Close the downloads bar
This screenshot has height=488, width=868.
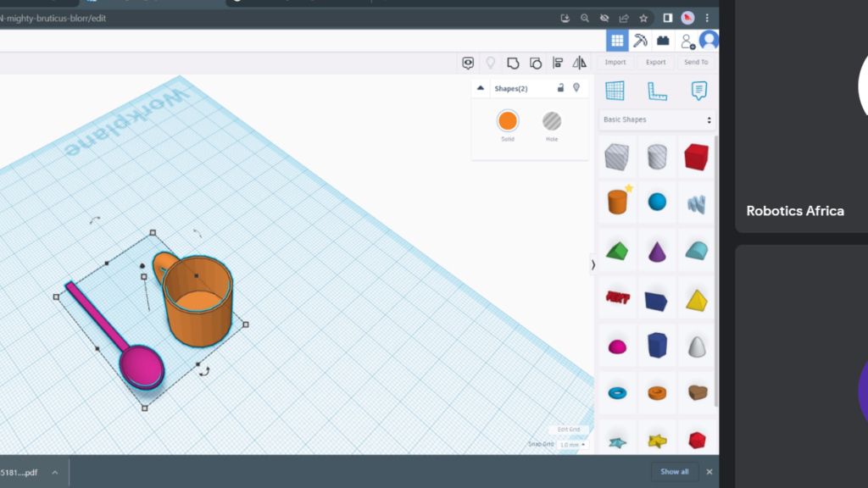click(709, 472)
